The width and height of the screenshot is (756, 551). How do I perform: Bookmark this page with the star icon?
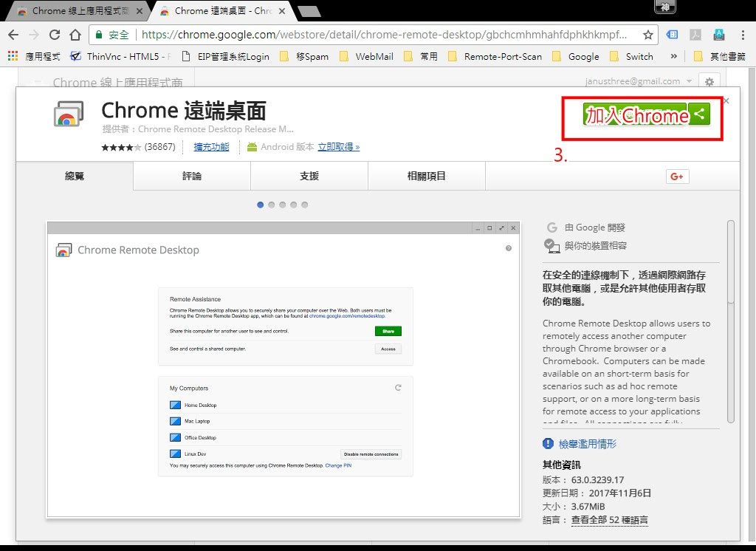(x=648, y=35)
